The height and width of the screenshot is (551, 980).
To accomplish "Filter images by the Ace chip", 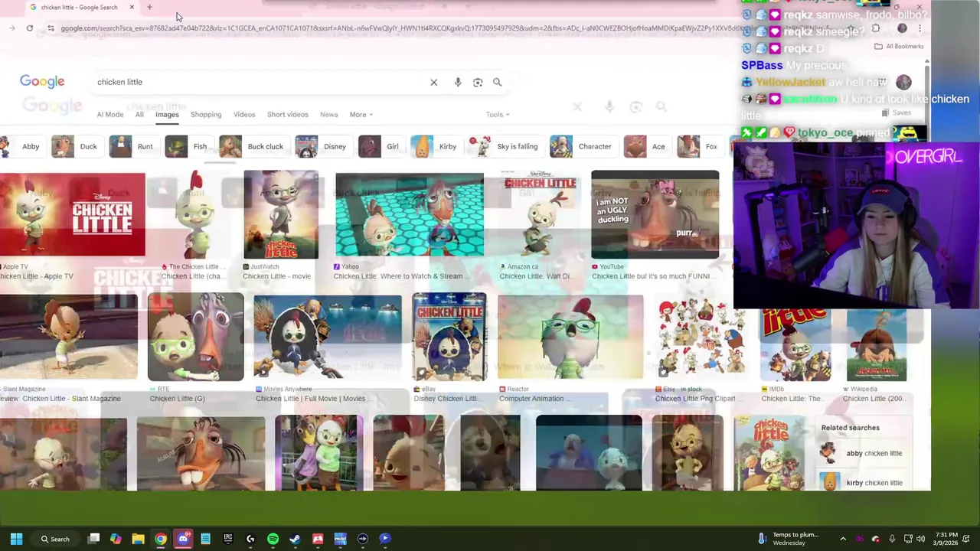I will point(646,146).
